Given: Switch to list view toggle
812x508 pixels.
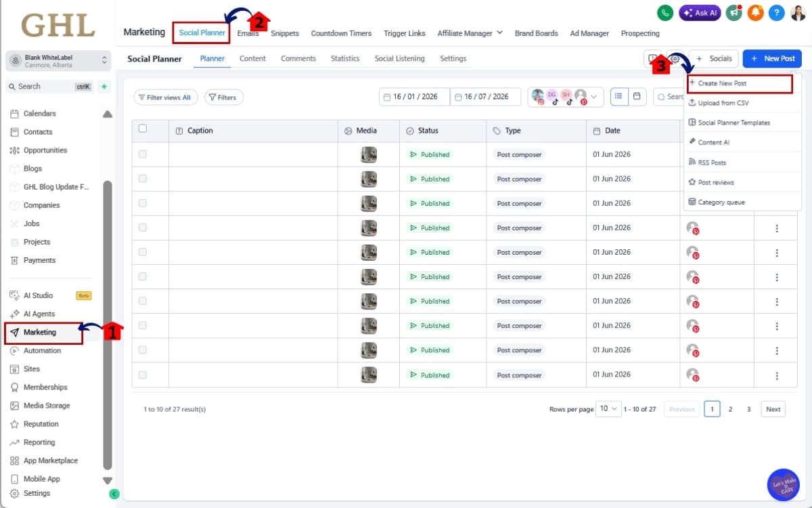Looking at the screenshot, I should point(619,97).
